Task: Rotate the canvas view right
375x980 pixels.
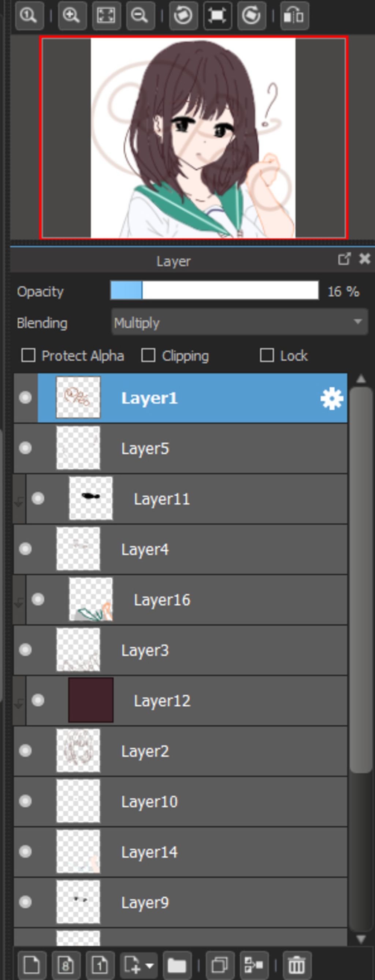Action: [251, 16]
